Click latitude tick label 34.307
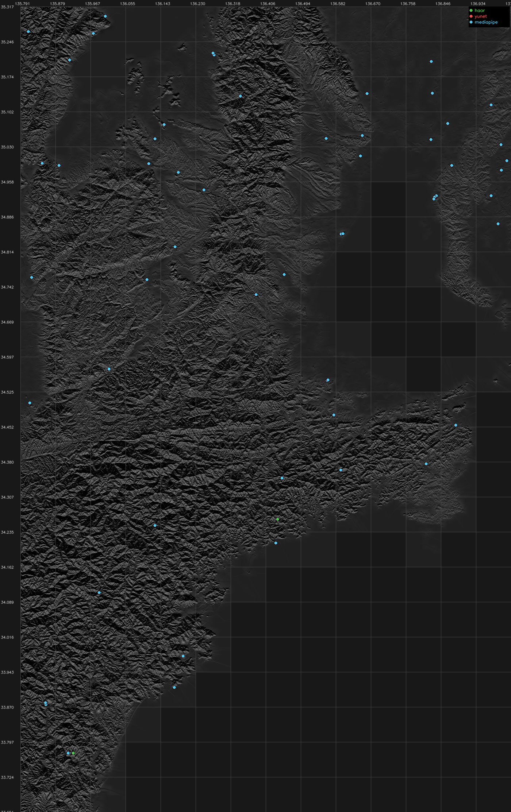The image size is (511, 812). pos(7,497)
